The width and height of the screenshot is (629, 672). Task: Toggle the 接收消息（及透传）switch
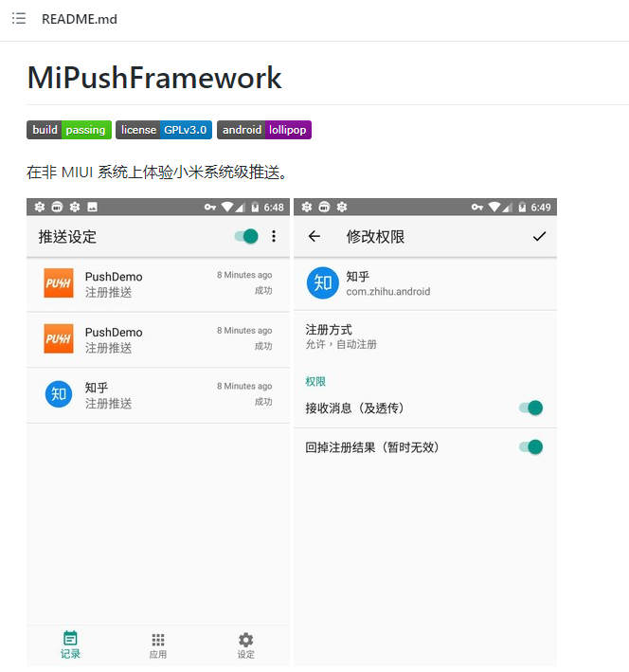[x=531, y=408]
